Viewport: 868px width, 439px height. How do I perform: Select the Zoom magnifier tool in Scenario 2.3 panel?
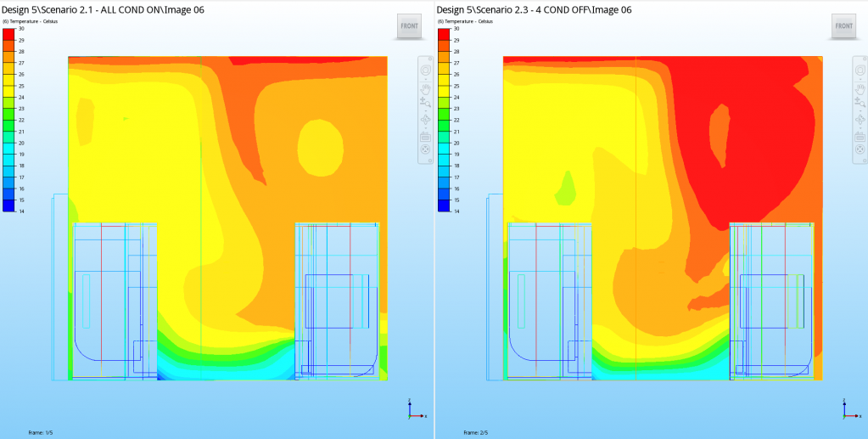860,102
